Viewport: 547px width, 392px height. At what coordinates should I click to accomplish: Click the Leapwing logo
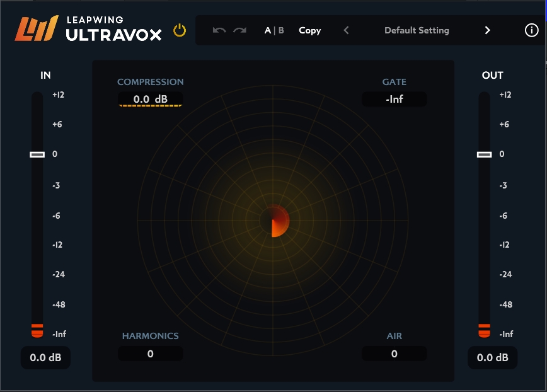(37, 28)
